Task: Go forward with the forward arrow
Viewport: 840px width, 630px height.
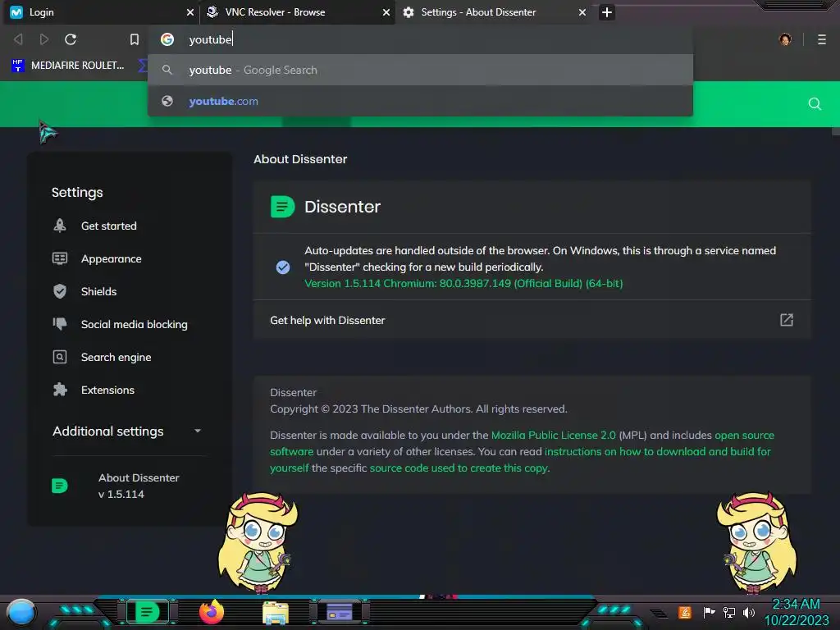Action: point(44,39)
